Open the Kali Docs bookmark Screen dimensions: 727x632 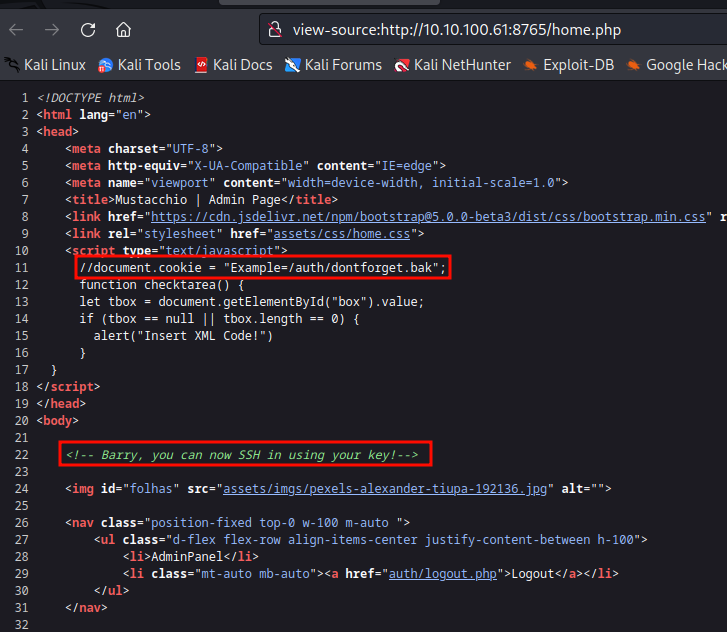coord(234,65)
